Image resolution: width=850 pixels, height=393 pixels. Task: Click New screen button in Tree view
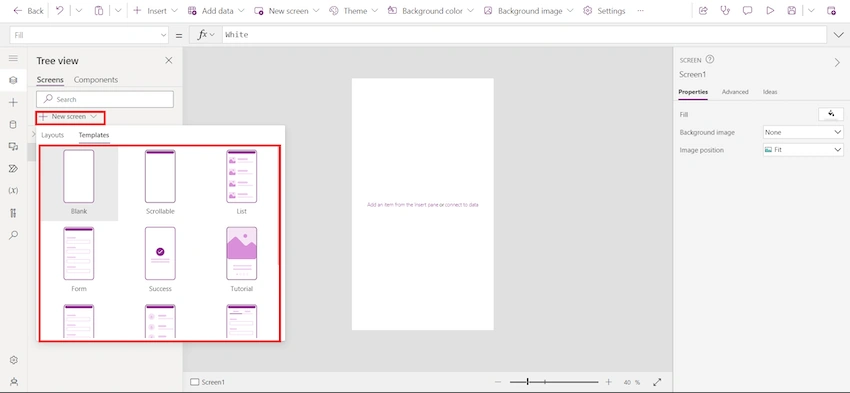click(70, 117)
